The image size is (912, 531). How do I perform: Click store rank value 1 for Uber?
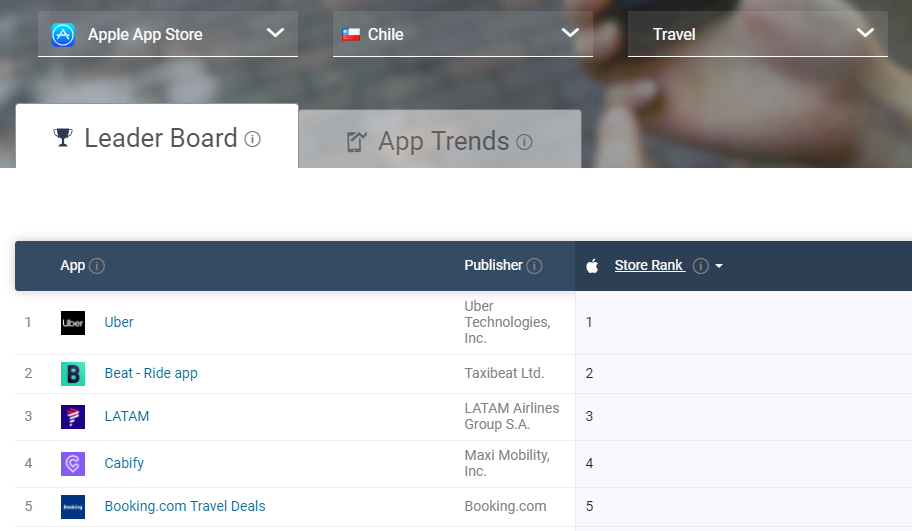point(589,322)
